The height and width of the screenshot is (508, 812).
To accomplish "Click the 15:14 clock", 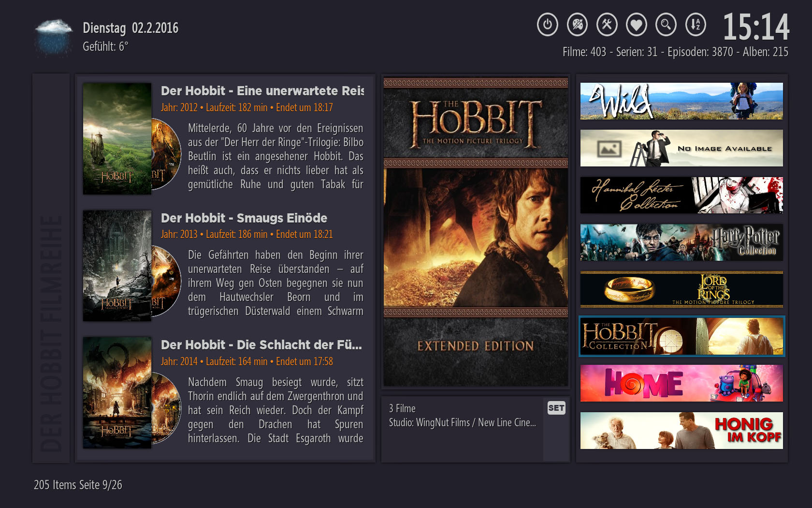I will [756, 27].
